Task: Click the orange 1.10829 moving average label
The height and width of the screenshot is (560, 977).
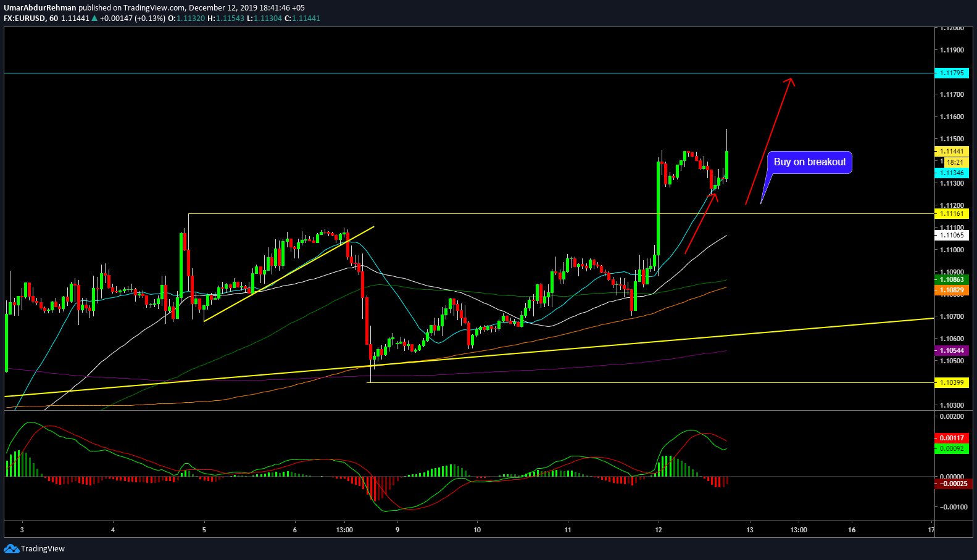Action: pyautogui.click(x=952, y=289)
